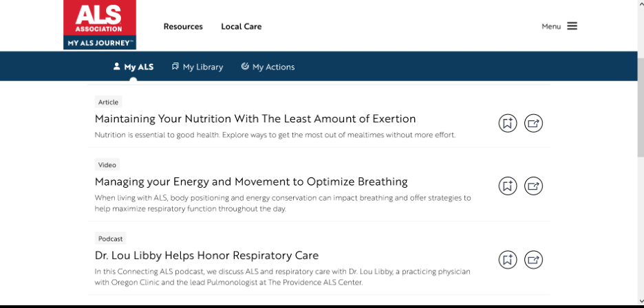Open Maintaining Your Nutrition article title
The image size is (644, 308).
pyautogui.click(x=255, y=119)
